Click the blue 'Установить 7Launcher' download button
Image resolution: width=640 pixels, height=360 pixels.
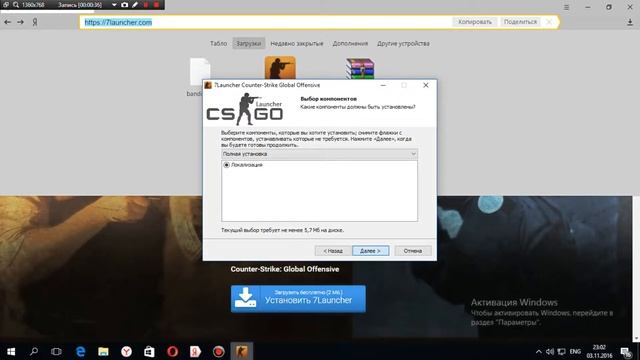point(298,299)
